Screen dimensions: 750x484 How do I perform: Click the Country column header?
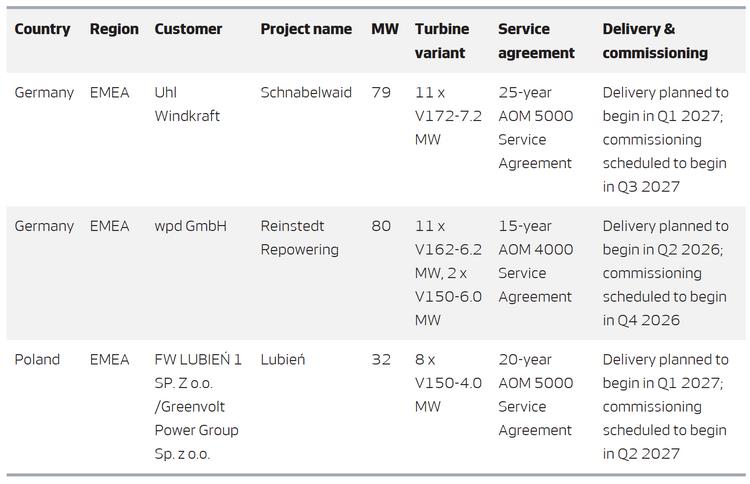[42, 29]
